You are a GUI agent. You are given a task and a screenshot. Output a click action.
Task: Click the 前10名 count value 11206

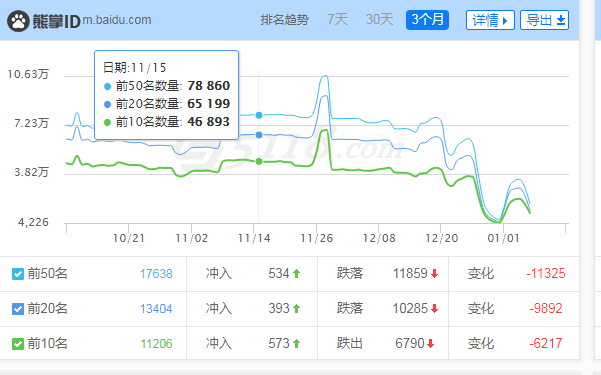156,344
